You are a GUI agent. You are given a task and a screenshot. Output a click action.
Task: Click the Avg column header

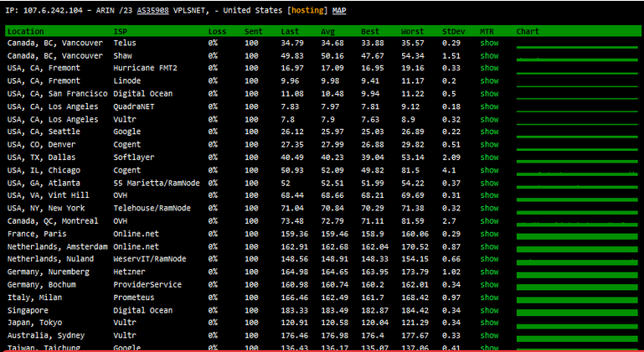pyautogui.click(x=327, y=31)
